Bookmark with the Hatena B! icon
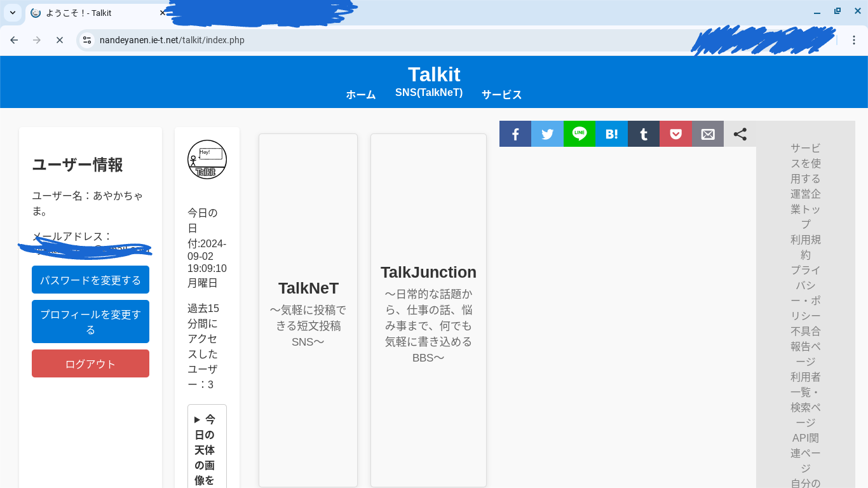 611,134
